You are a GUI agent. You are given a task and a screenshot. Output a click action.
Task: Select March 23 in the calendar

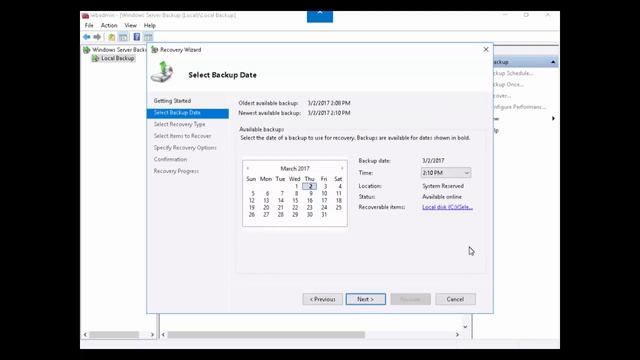pos(309,207)
